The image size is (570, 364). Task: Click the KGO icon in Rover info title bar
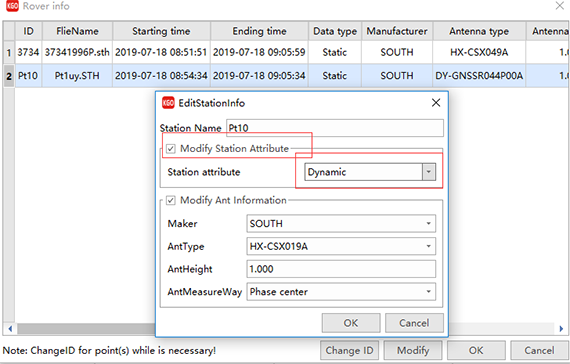[x=12, y=6]
